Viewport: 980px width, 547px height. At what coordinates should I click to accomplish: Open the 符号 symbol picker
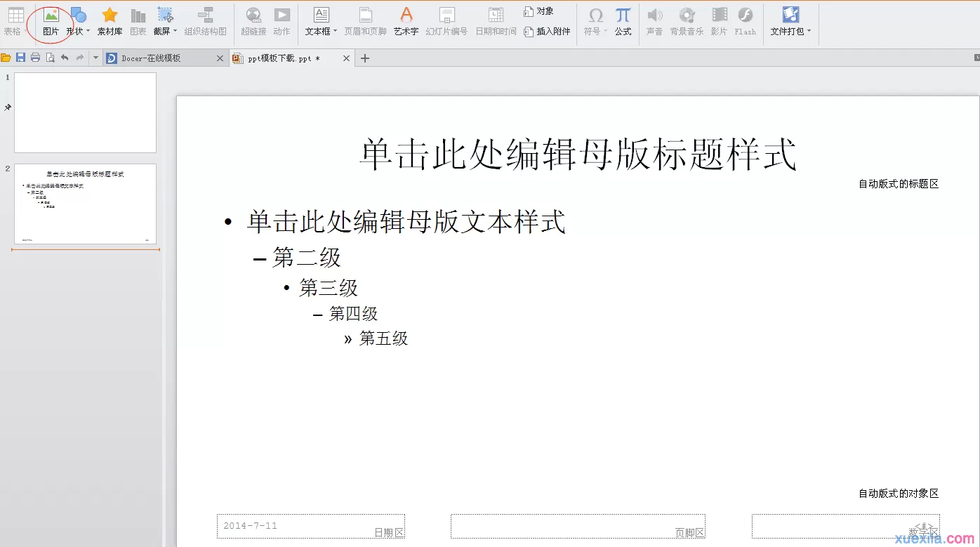[x=594, y=21]
